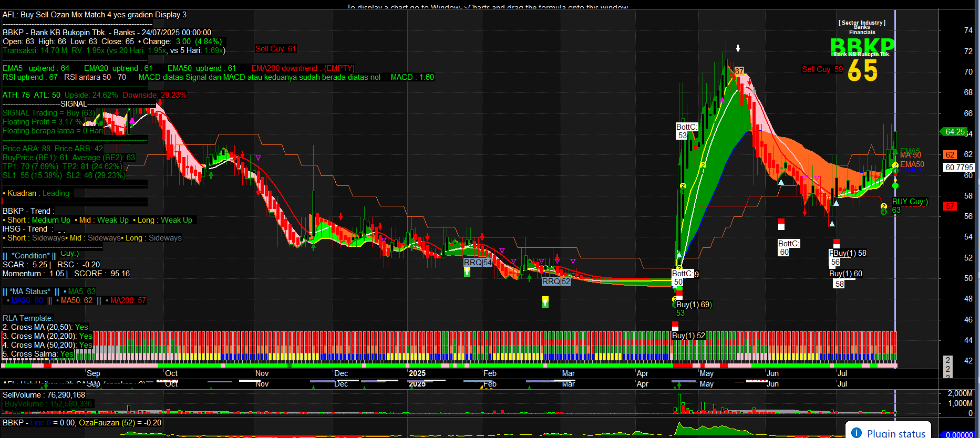The height and width of the screenshot is (438, 980).
Task: Click the 'SCORE : 95.16' text
Action: coord(102,274)
